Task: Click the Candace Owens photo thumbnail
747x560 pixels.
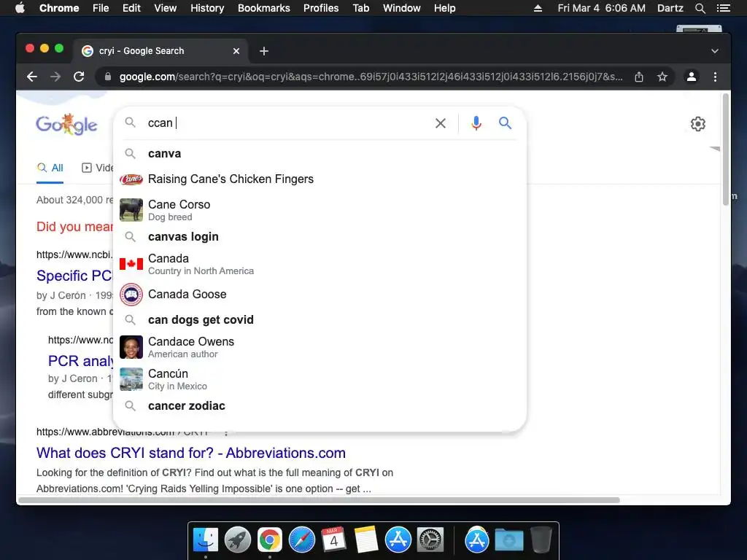Action: tap(131, 347)
